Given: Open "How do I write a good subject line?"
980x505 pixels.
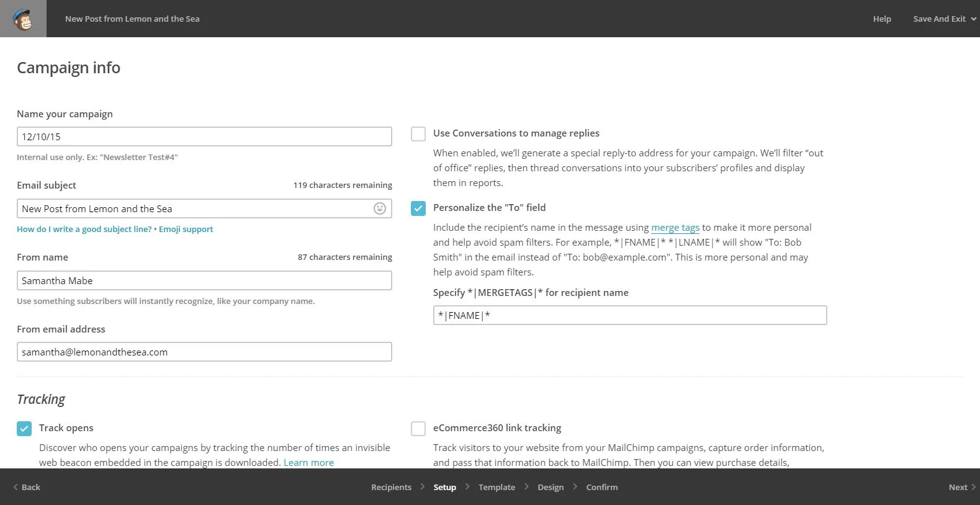Looking at the screenshot, I should 84,229.
